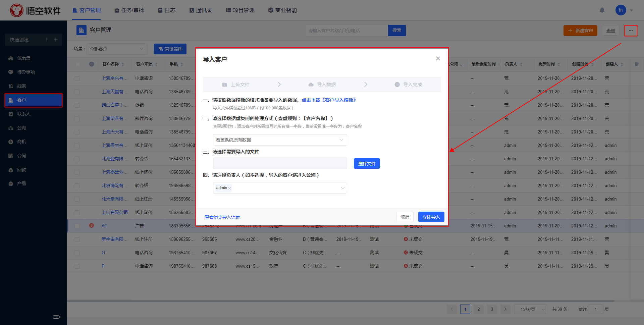Click the customer search input field
644x325 pixels.
346,31
